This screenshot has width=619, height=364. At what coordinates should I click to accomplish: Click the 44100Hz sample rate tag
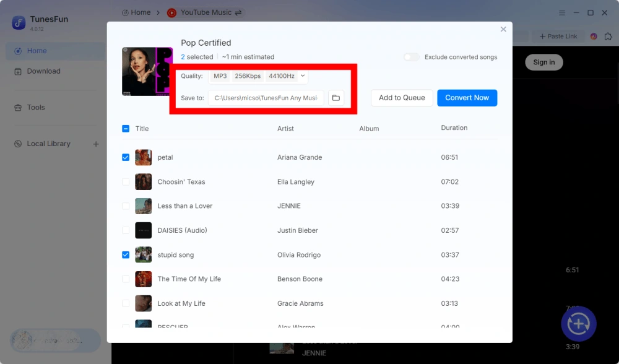tap(282, 76)
